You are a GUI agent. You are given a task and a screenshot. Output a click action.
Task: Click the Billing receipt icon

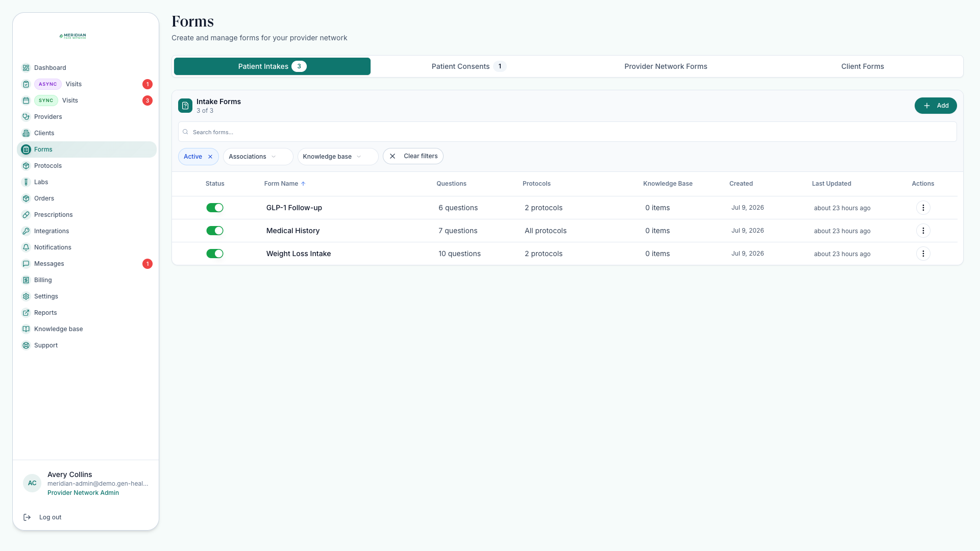coord(26,280)
